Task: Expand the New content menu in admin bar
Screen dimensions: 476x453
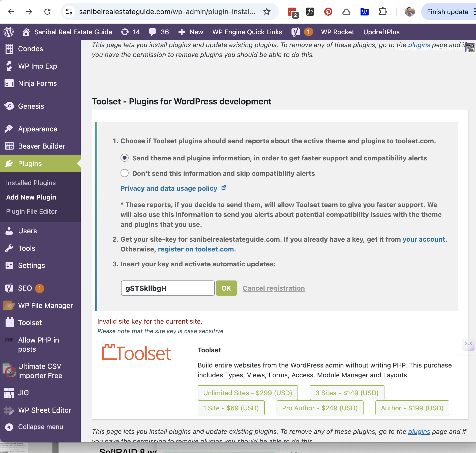Action: pyautogui.click(x=191, y=32)
